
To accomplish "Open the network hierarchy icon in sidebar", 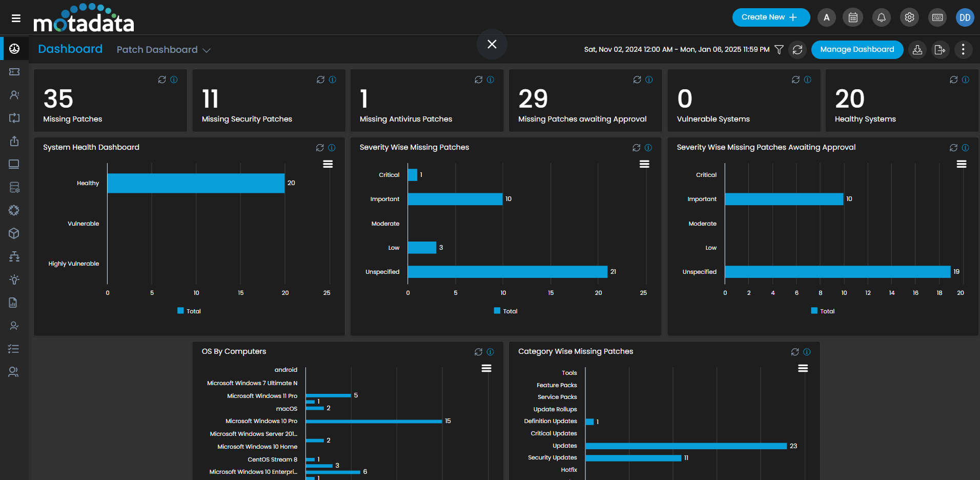I will pyautogui.click(x=14, y=256).
